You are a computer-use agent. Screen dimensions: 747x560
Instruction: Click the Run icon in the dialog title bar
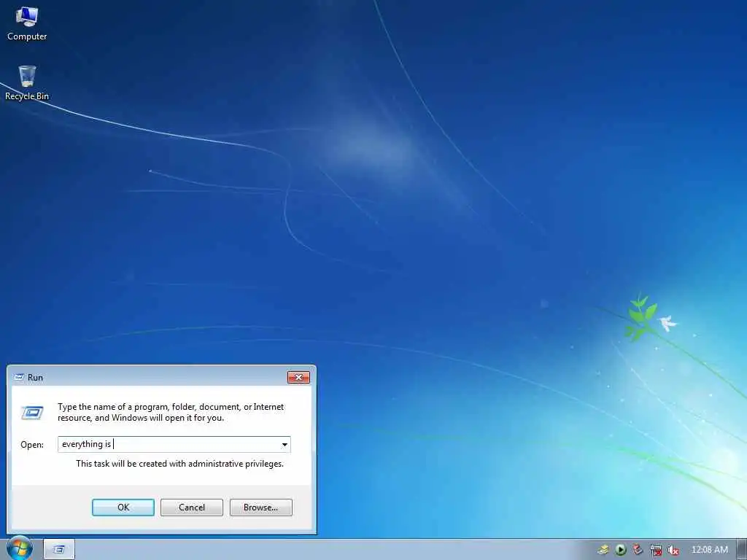pyautogui.click(x=19, y=377)
